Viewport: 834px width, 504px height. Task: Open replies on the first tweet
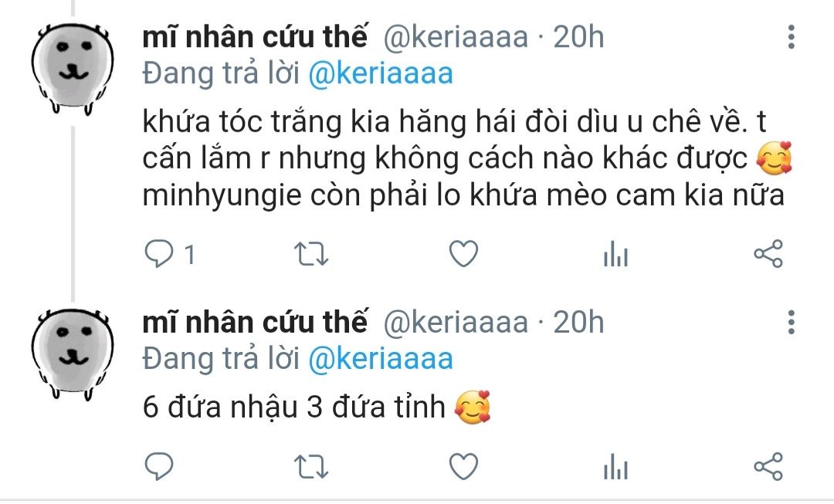(170, 254)
